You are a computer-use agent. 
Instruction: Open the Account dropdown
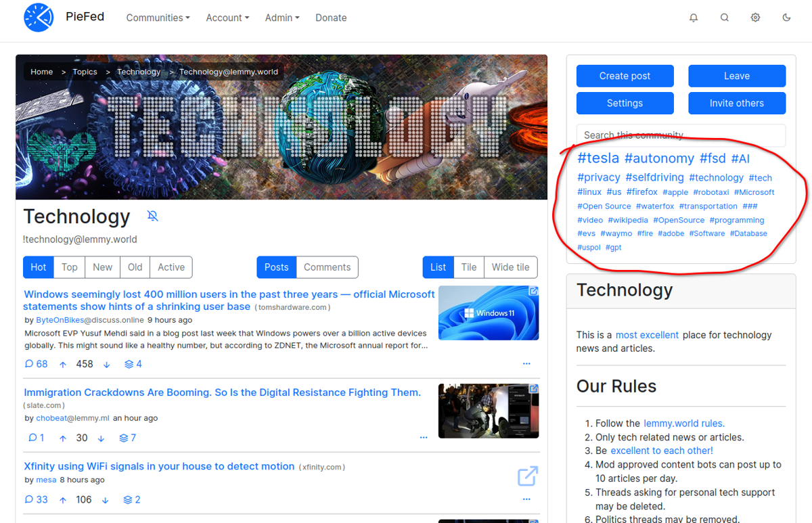tap(227, 18)
